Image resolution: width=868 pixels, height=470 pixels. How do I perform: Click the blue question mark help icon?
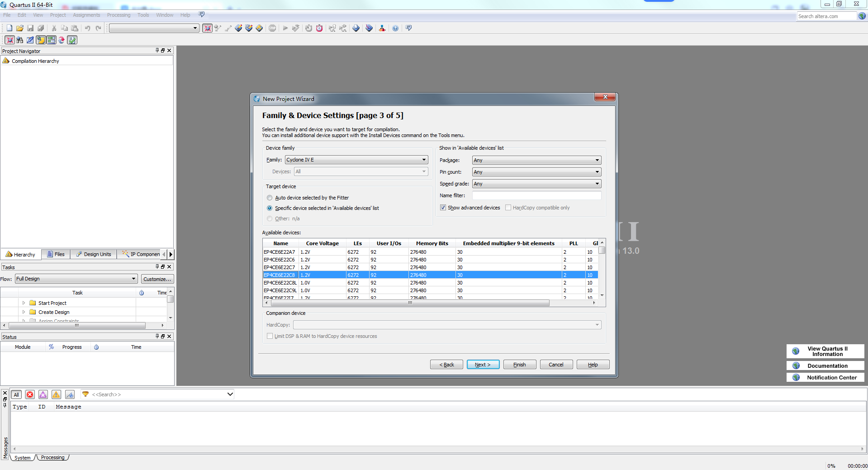point(395,28)
